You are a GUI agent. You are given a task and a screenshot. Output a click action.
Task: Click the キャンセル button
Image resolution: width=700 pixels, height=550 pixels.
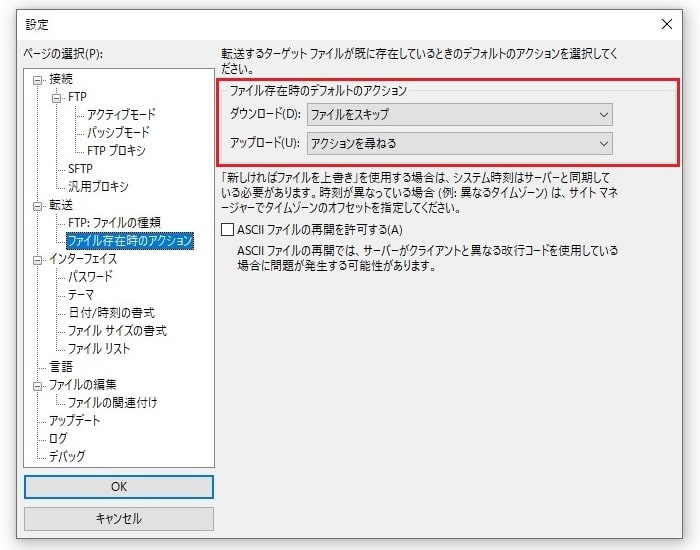(119, 519)
